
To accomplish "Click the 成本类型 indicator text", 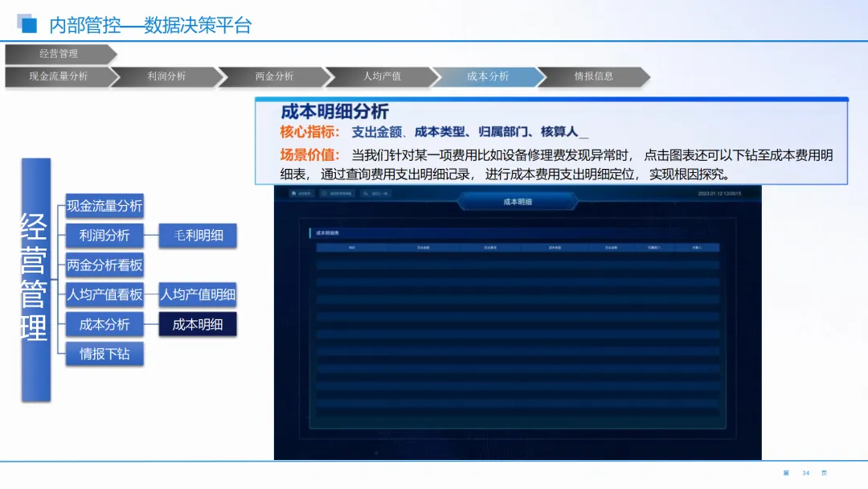I will point(440,132).
